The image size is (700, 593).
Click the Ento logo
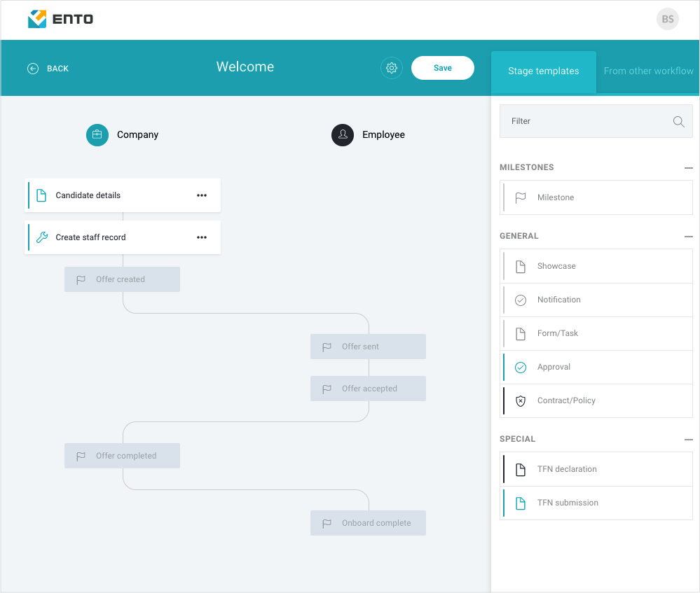tap(60, 19)
